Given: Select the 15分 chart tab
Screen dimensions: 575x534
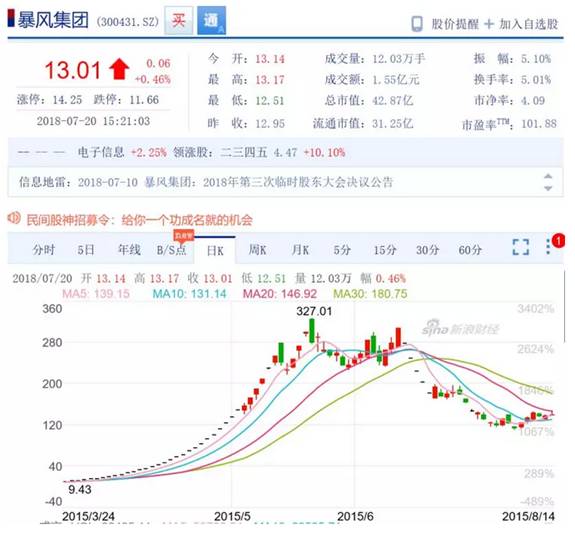Looking at the screenshot, I should point(385,250).
